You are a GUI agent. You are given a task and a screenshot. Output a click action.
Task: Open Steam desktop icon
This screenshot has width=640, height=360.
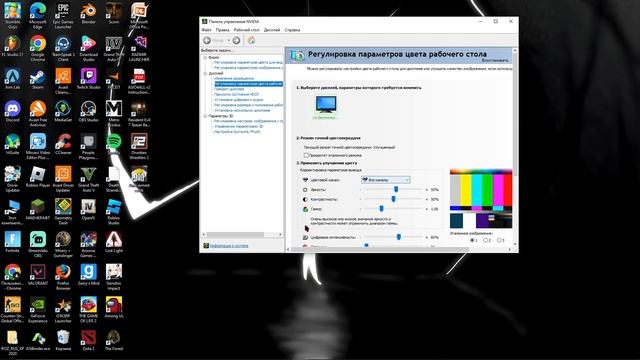(38, 79)
